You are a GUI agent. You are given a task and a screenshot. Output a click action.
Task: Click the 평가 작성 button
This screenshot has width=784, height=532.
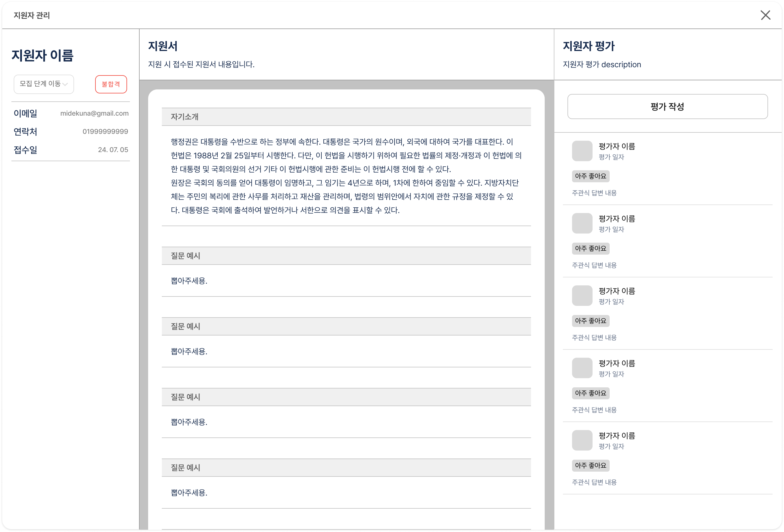[667, 107]
